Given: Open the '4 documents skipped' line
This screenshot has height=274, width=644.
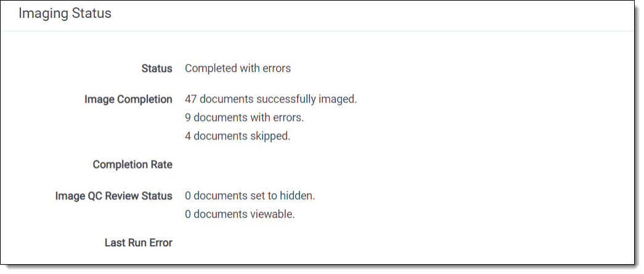Looking at the screenshot, I should pyautogui.click(x=237, y=136).
